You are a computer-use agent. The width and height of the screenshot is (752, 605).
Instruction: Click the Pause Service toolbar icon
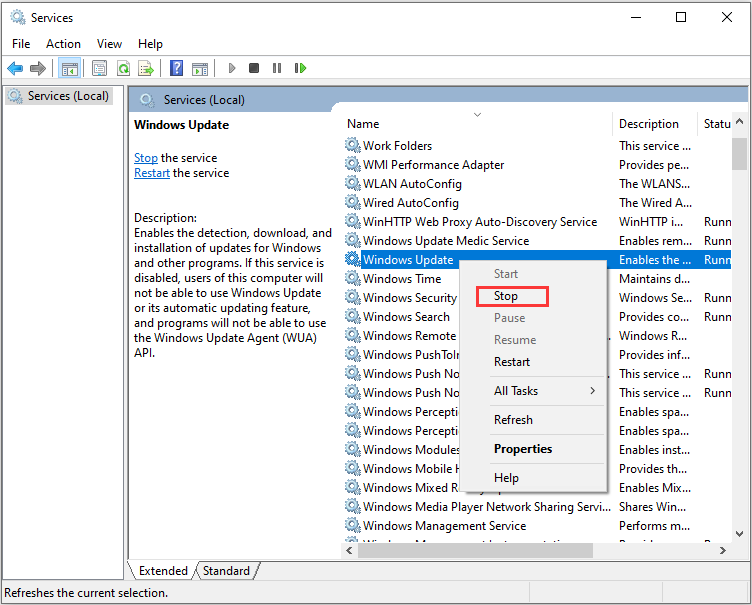pyautogui.click(x=277, y=68)
